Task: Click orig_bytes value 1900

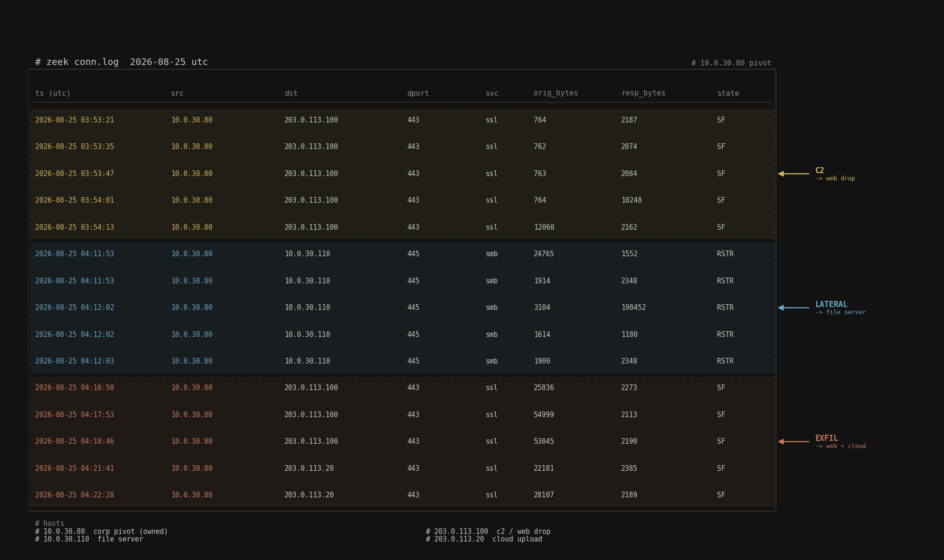Action: pyautogui.click(x=542, y=361)
